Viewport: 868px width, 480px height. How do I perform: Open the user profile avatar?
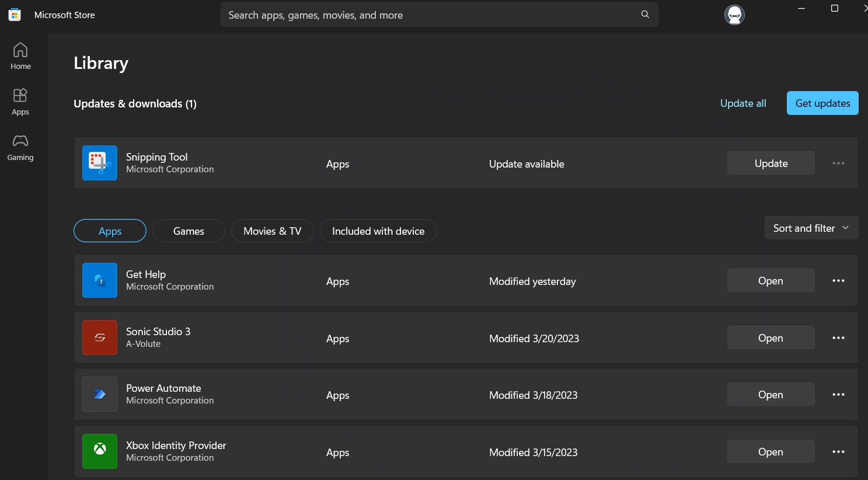coord(734,15)
